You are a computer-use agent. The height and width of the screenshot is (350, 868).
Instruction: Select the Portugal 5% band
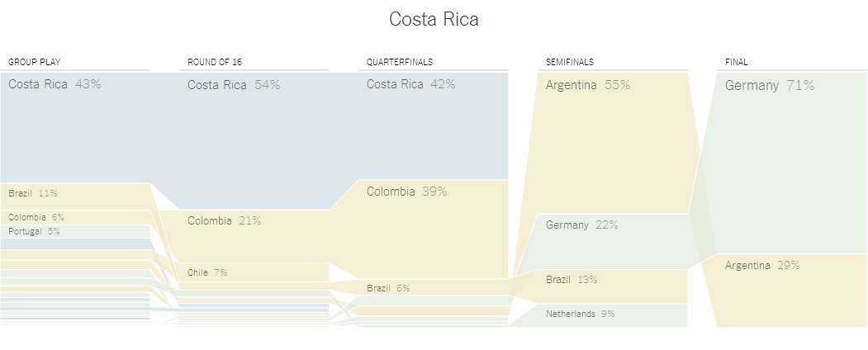pyautogui.click(x=74, y=232)
